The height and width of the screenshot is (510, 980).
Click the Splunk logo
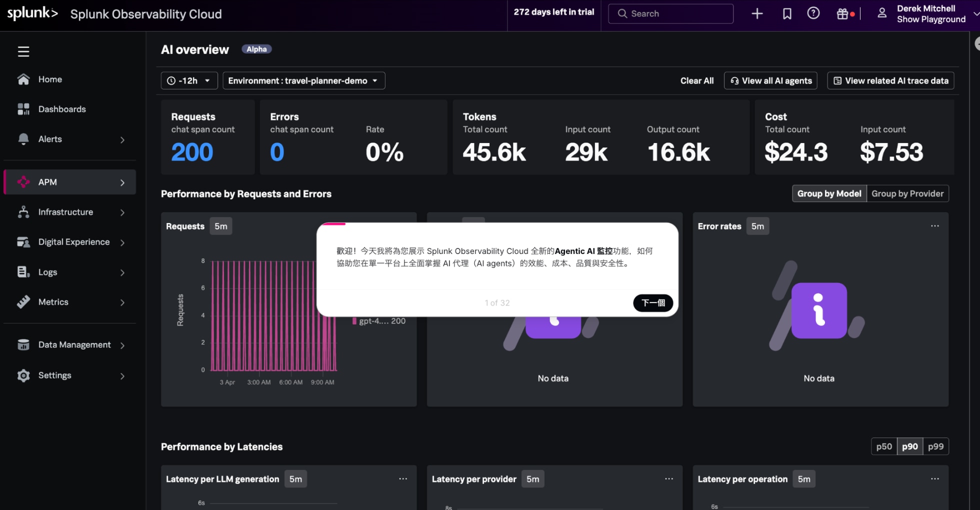coord(32,13)
